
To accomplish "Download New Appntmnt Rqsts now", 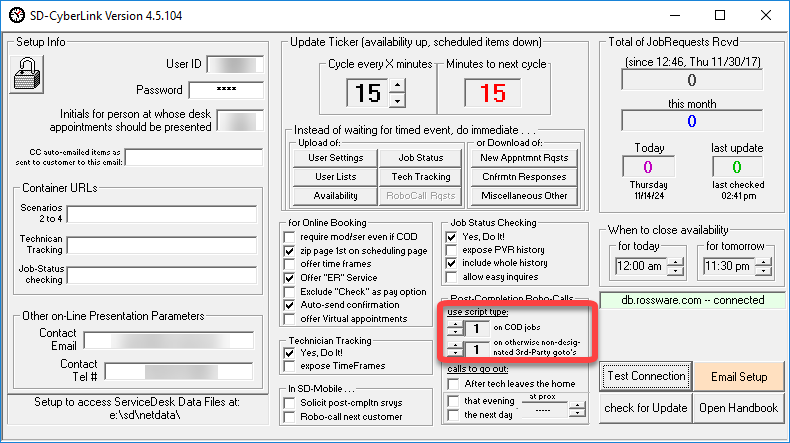I will (523, 158).
